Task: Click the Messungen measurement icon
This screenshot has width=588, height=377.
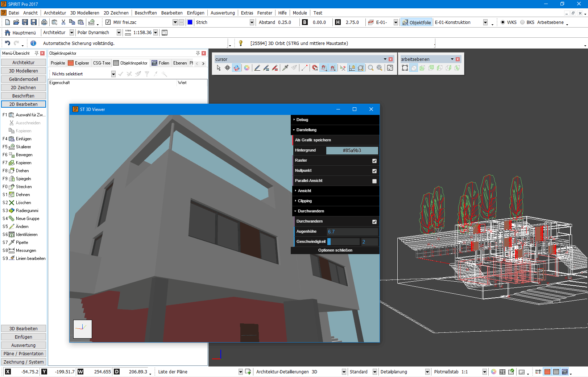Action: click(12, 250)
